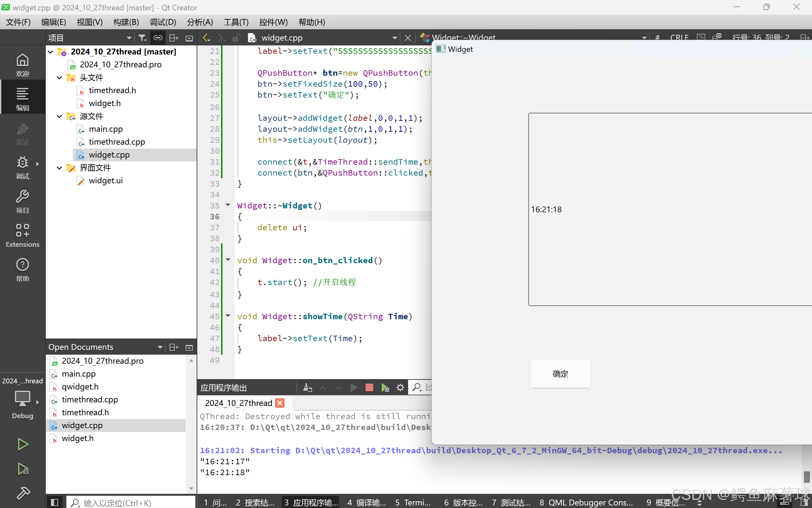Open Projects mode with the wrench icon
The image size is (812, 508).
click(23, 201)
